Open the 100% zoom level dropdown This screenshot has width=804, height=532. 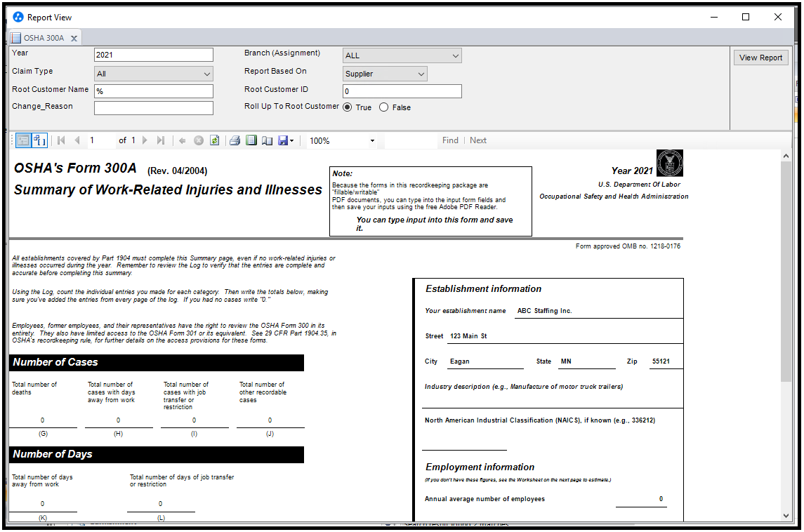372,140
